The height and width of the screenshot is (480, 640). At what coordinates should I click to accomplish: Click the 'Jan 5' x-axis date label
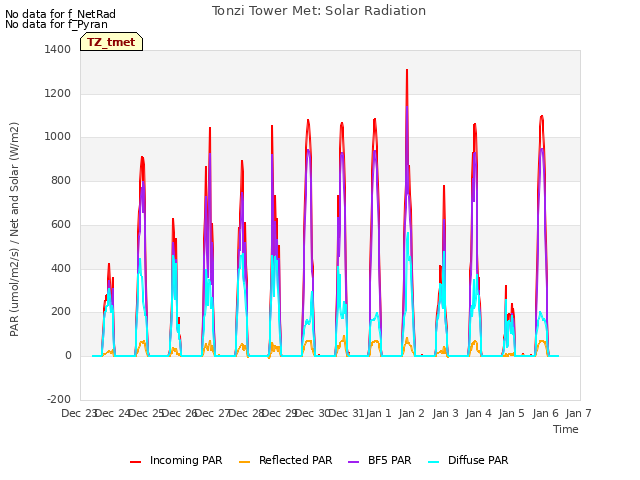coord(512,413)
